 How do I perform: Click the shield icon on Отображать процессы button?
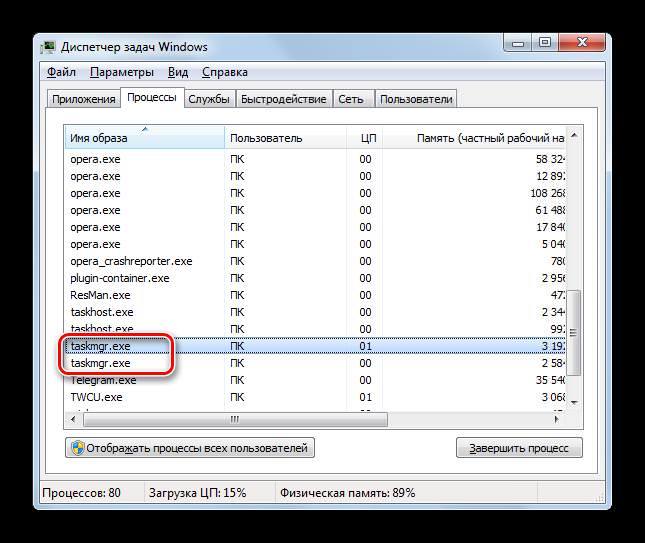coord(77,448)
